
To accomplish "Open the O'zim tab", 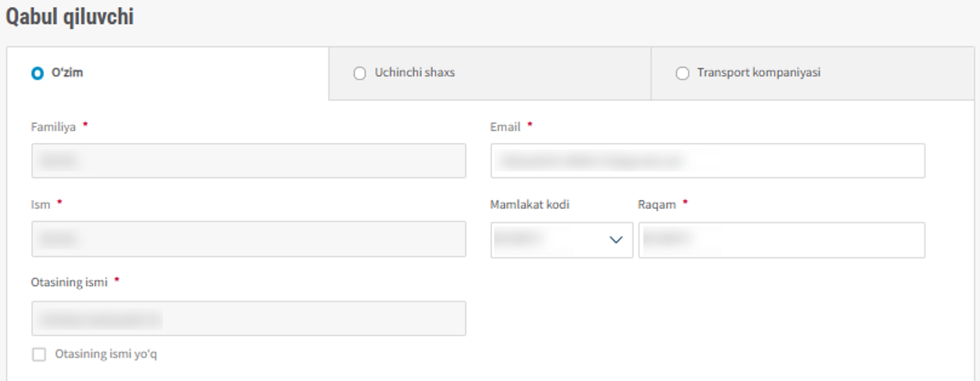I will click(168, 74).
